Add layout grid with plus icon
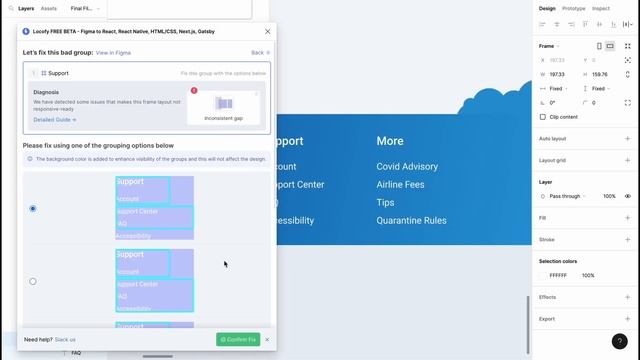The image size is (640, 360). (628, 160)
